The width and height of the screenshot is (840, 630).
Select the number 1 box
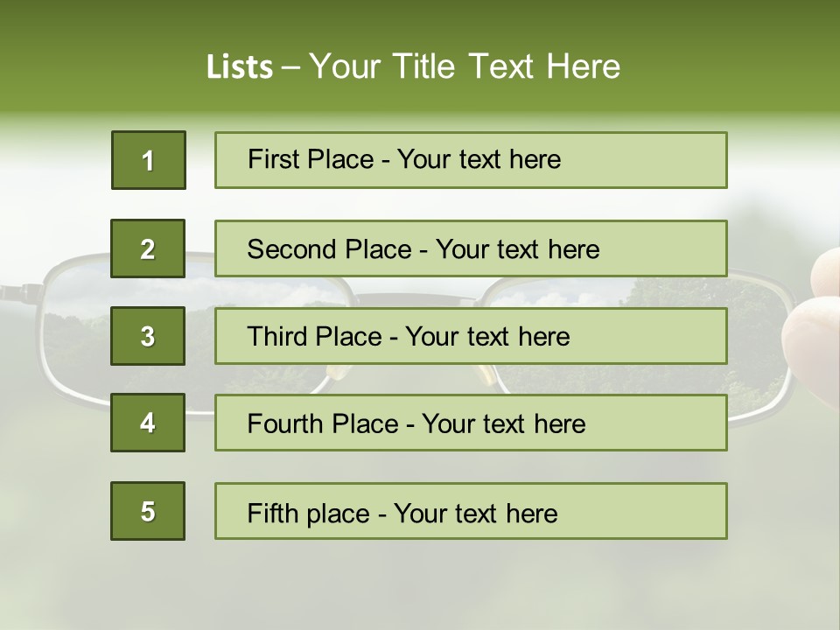(148, 160)
